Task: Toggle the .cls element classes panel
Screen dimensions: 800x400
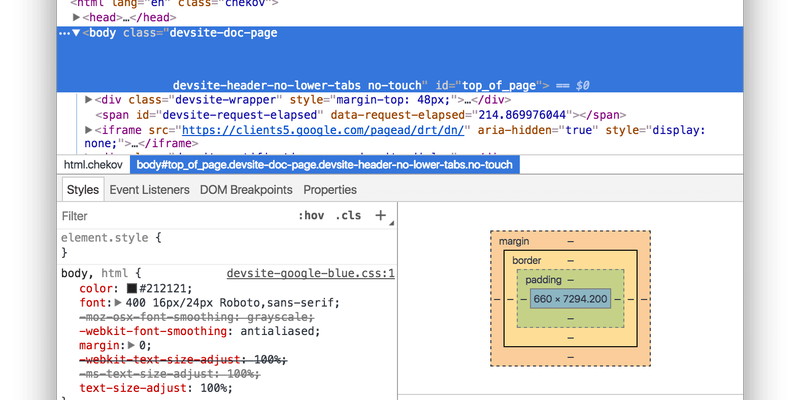Action: click(x=348, y=215)
